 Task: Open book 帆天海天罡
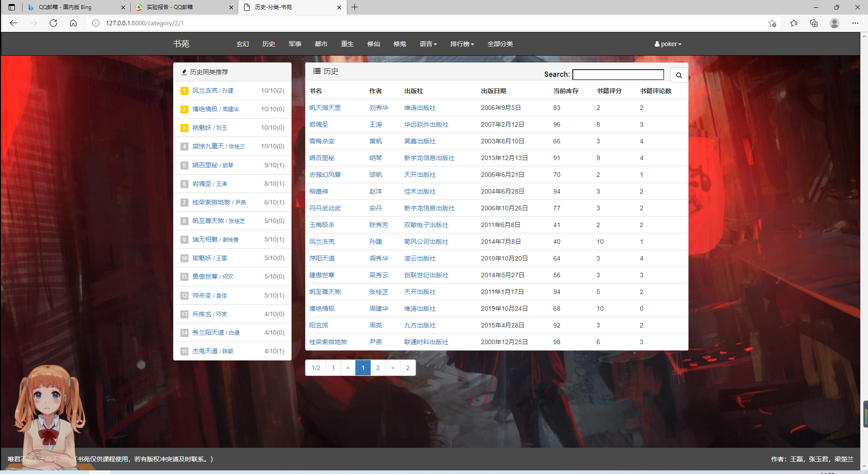click(x=325, y=108)
